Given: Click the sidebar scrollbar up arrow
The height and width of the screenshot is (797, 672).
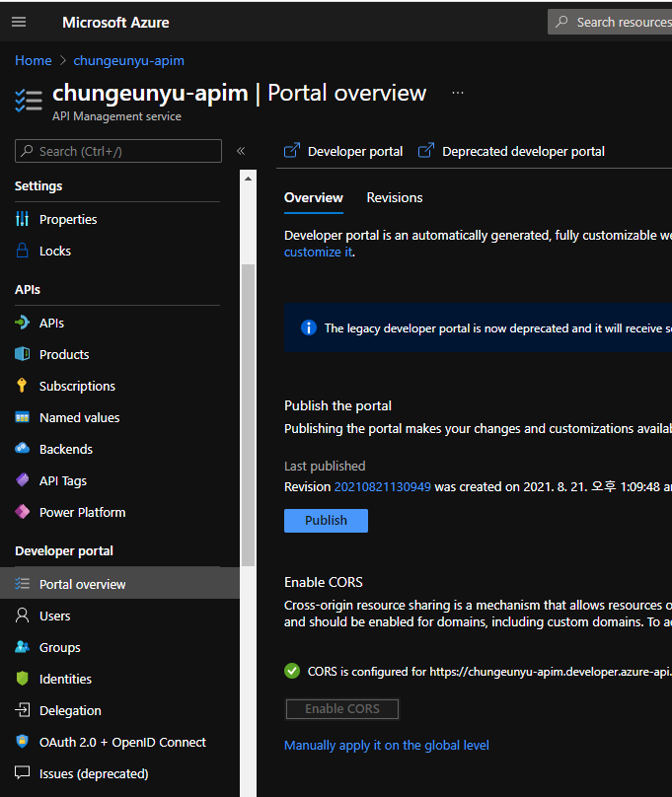Looking at the screenshot, I should [x=248, y=179].
